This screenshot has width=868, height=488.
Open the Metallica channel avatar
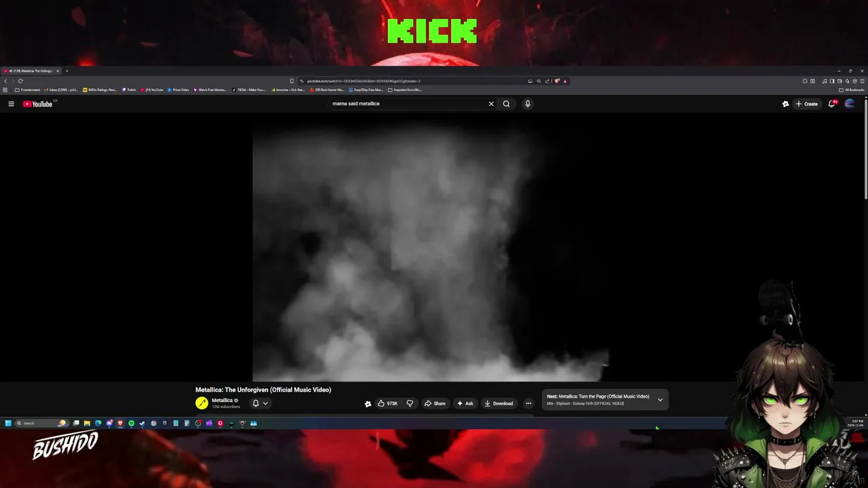point(201,403)
